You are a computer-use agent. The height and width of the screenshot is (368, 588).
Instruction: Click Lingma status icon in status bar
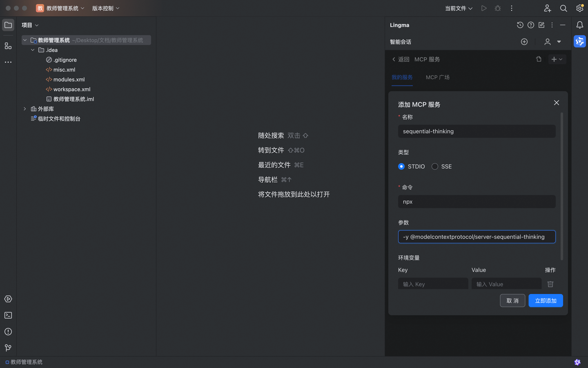point(577,362)
